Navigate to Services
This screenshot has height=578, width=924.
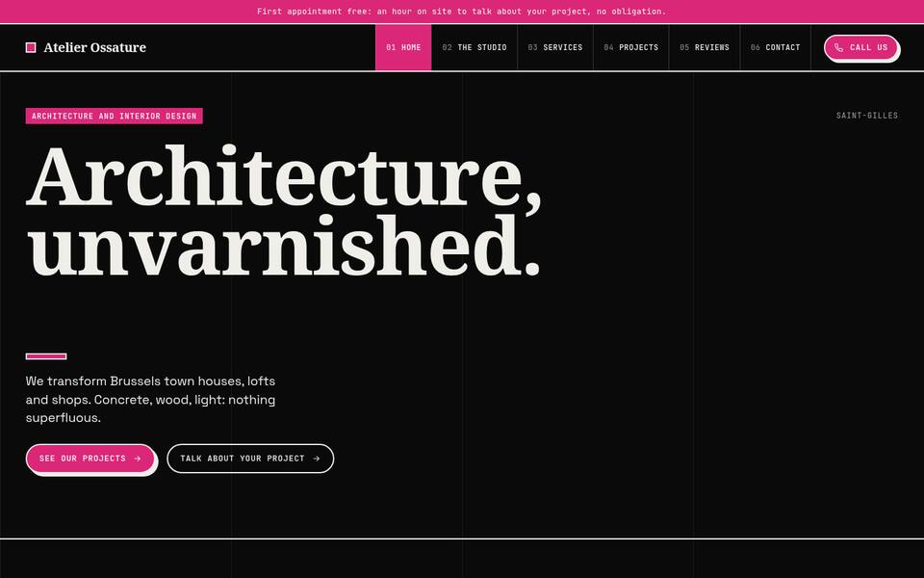[555, 47]
